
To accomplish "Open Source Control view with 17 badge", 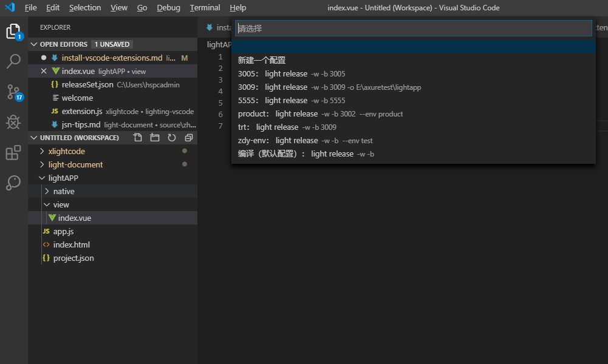I will click(13, 92).
